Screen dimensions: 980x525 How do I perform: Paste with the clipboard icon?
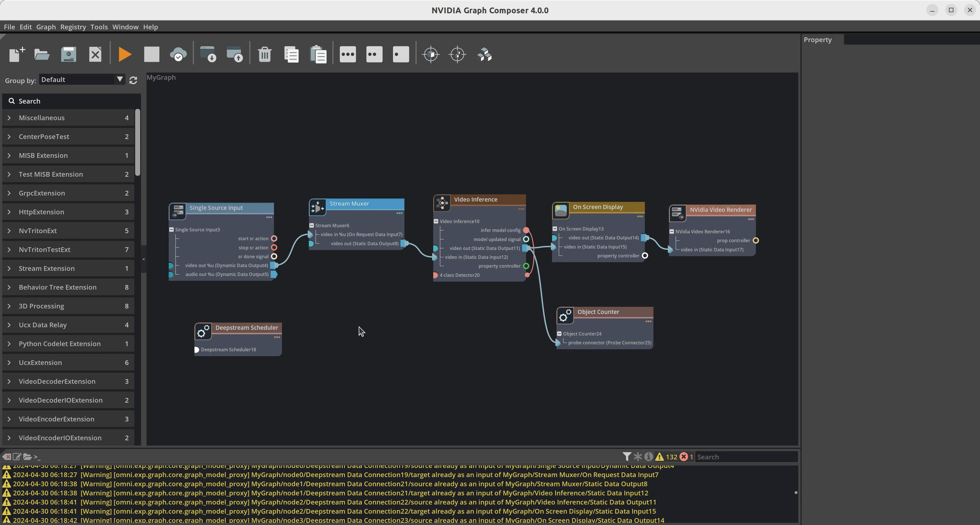[x=319, y=54]
